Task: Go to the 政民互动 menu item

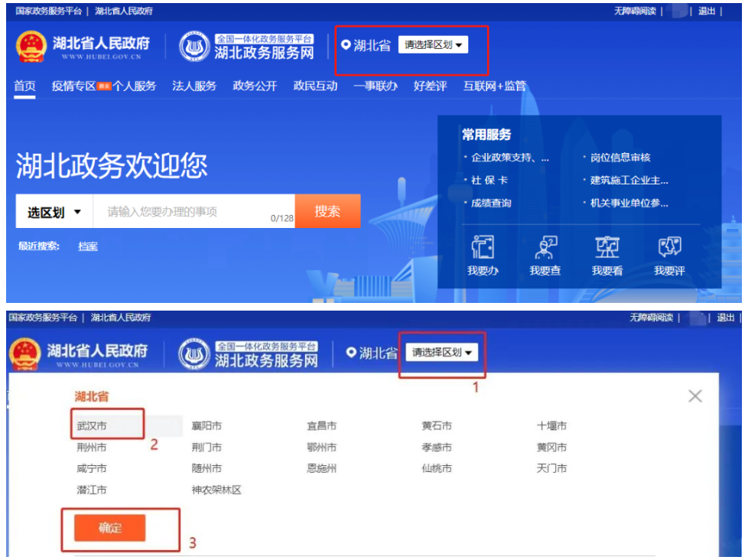Action: [315, 86]
